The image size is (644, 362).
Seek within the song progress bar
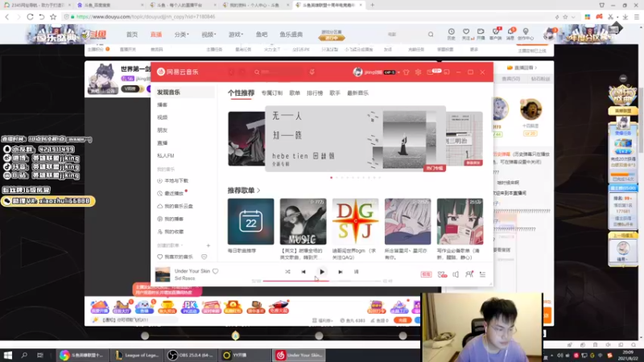pyautogui.click(x=322, y=281)
